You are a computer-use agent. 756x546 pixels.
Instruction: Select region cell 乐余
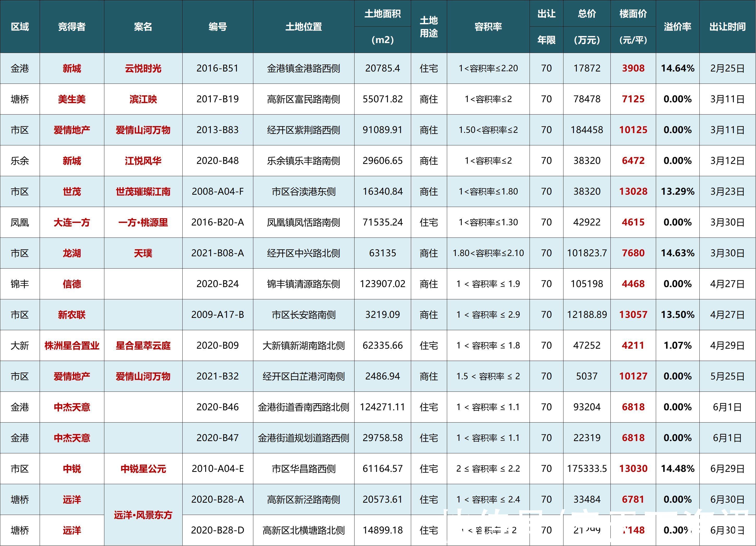(20, 161)
